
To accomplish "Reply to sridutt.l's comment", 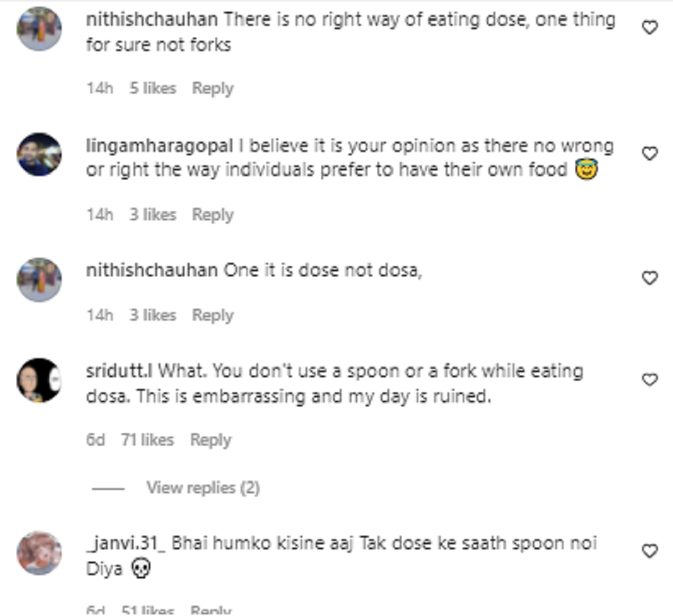I will click(210, 440).
